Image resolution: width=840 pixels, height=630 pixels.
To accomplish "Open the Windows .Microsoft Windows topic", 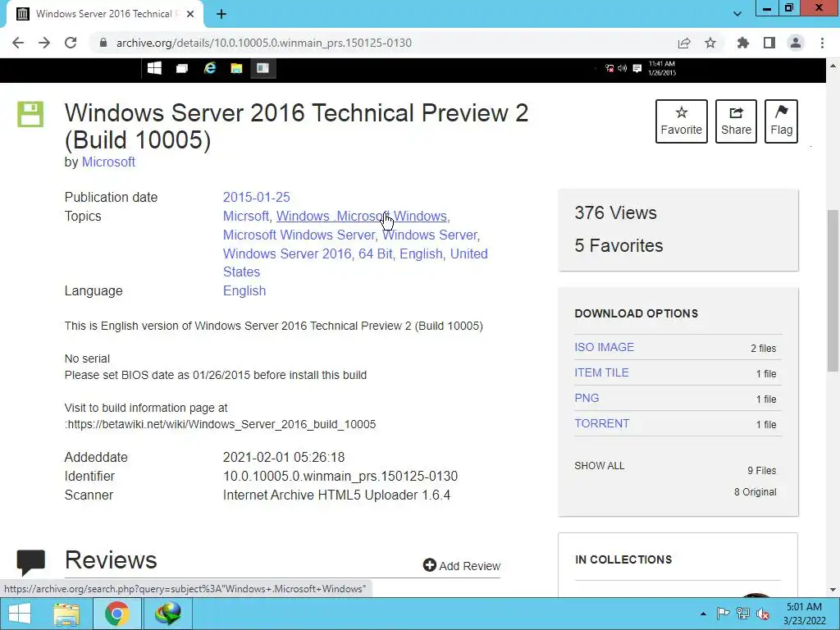I will pos(362,216).
